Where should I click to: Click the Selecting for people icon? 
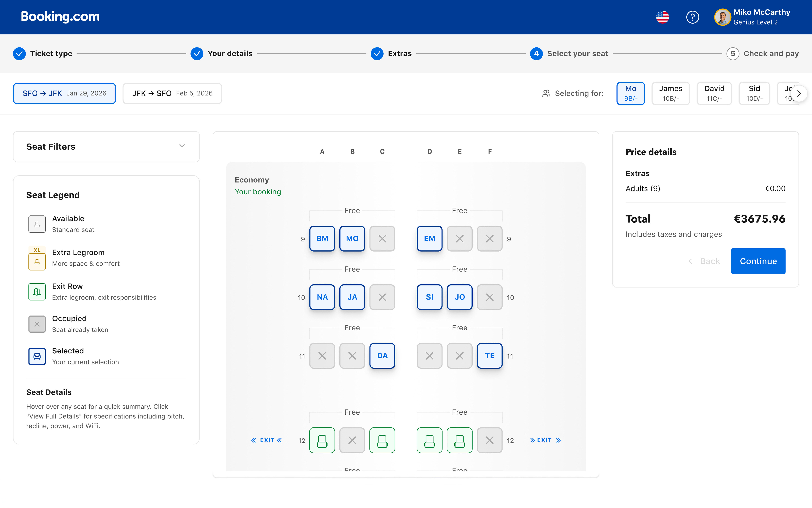[546, 93]
